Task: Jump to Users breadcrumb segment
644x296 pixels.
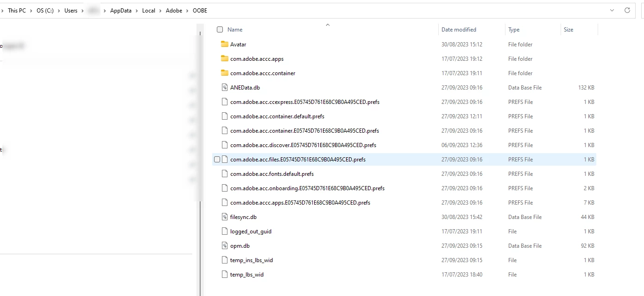Action: 71,11
